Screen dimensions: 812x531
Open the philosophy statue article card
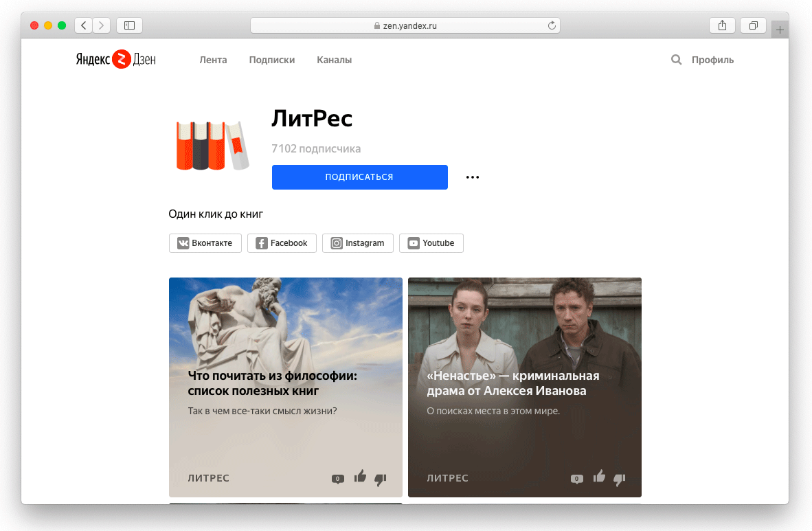pos(285,387)
